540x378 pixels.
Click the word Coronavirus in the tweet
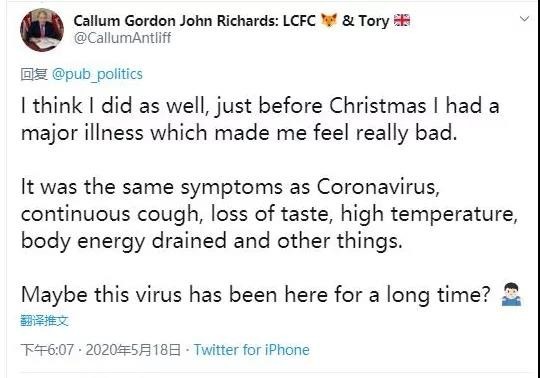point(378,187)
